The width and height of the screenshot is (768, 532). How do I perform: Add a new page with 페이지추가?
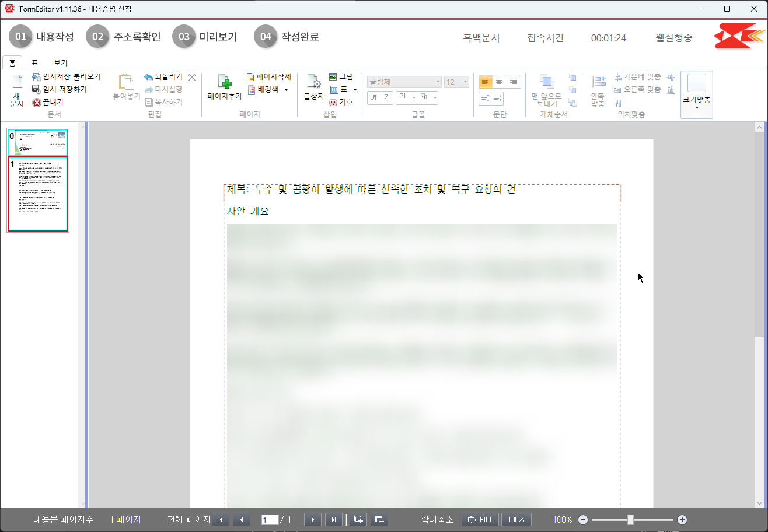225,88
